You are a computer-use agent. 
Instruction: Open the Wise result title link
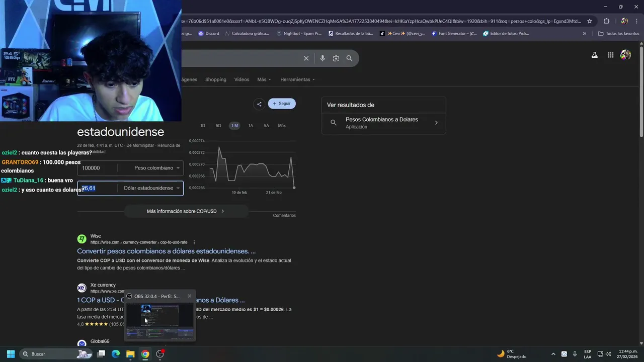click(166, 251)
